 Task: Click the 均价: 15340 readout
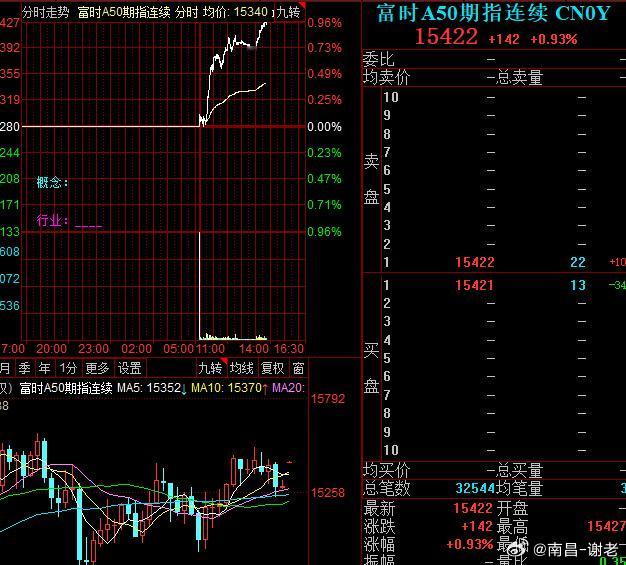(x=235, y=12)
